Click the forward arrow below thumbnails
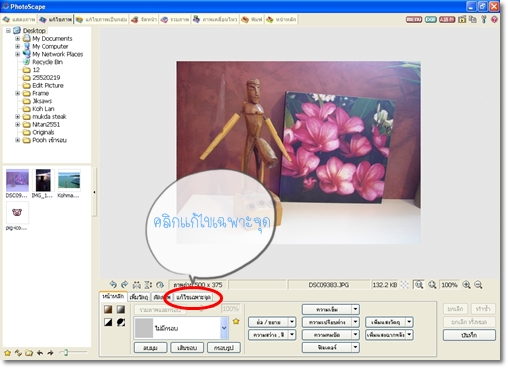The image size is (508, 368). pos(50,353)
